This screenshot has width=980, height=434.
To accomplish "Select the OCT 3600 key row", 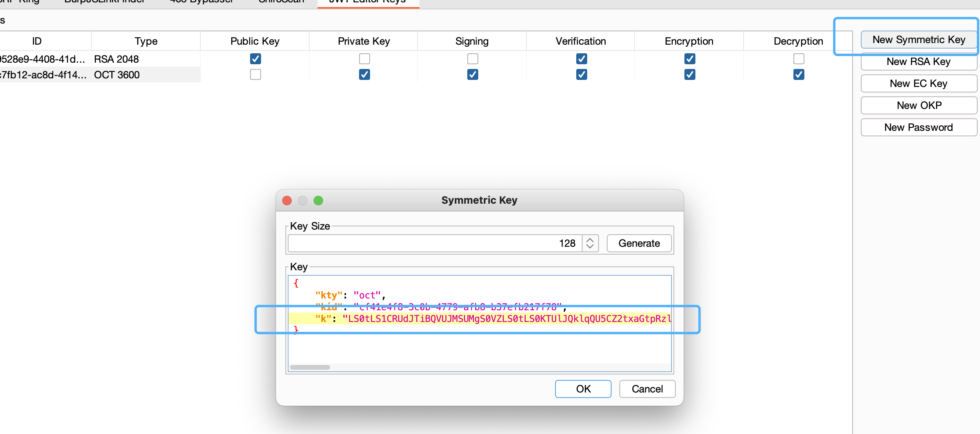I will (116, 74).
